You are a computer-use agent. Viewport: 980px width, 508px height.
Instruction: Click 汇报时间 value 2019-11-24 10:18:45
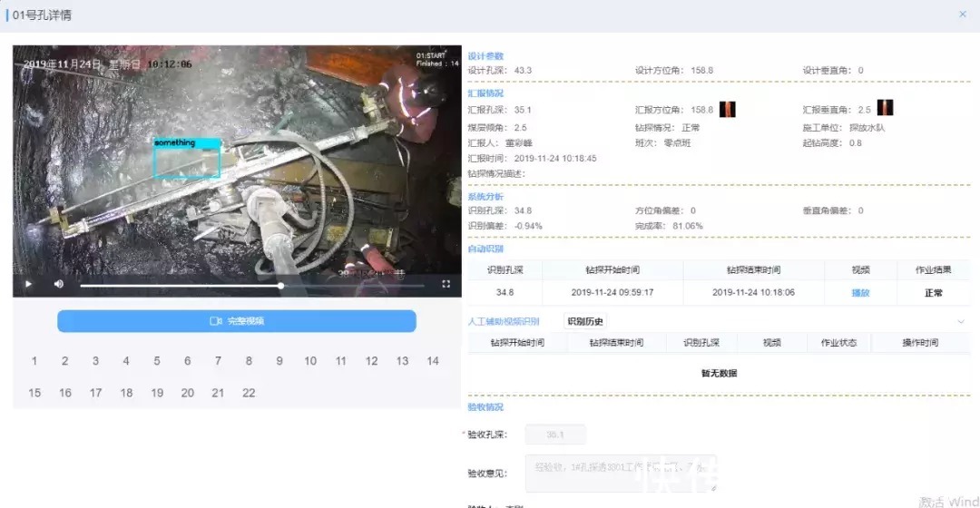555,158
